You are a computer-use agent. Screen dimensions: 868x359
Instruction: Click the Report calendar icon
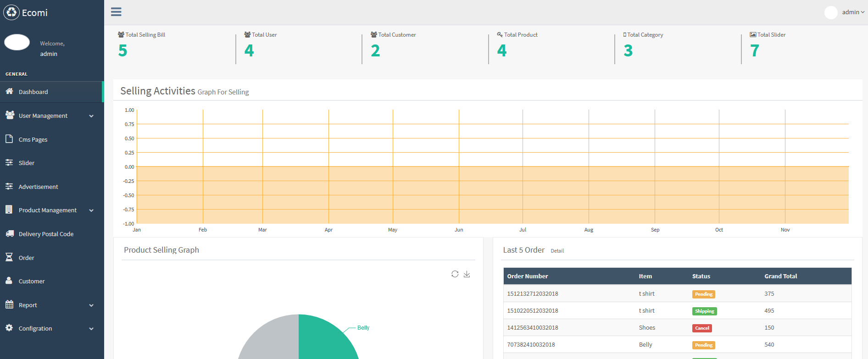tap(9, 304)
